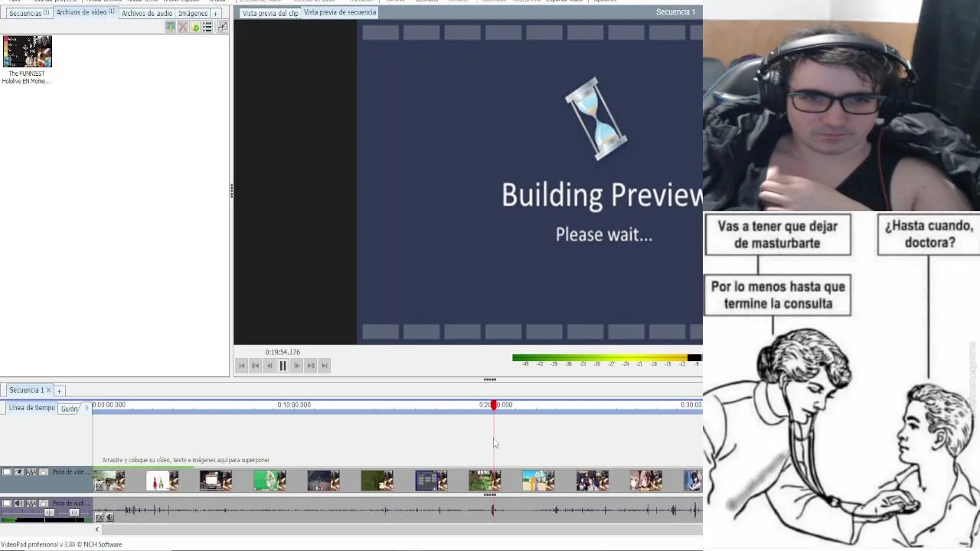Select the green-screen clip thumbnail
Screen dimensions: 980x551
[269, 481]
